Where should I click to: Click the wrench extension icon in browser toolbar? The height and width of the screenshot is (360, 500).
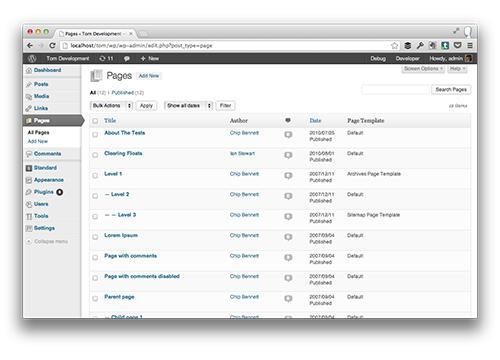[420, 45]
